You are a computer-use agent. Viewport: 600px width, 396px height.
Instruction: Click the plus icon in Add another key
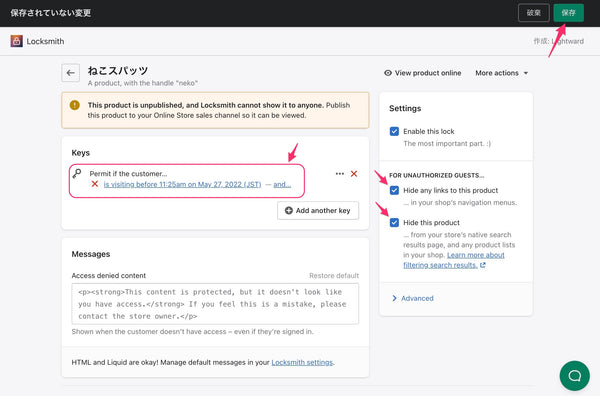coord(289,210)
